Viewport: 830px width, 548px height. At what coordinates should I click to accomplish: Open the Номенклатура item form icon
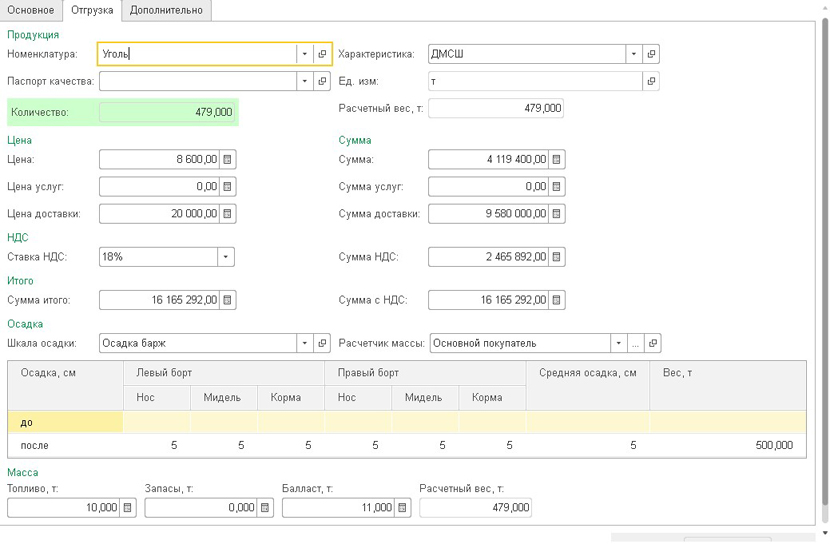click(x=322, y=54)
